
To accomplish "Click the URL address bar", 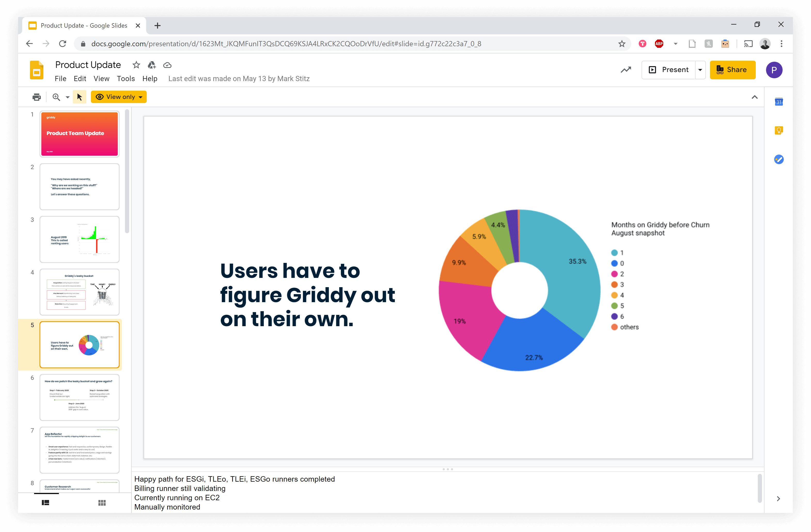I will tap(352, 44).
